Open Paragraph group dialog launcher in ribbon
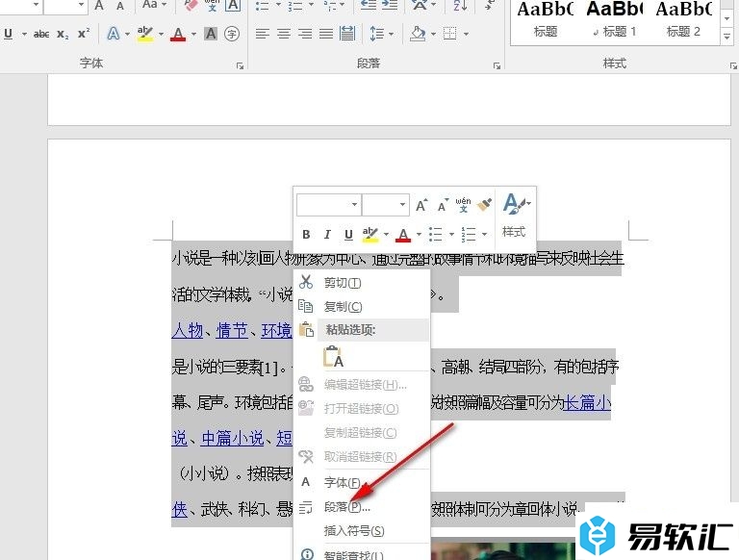The width and height of the screenshot is (739, 560). pos(497,66)
